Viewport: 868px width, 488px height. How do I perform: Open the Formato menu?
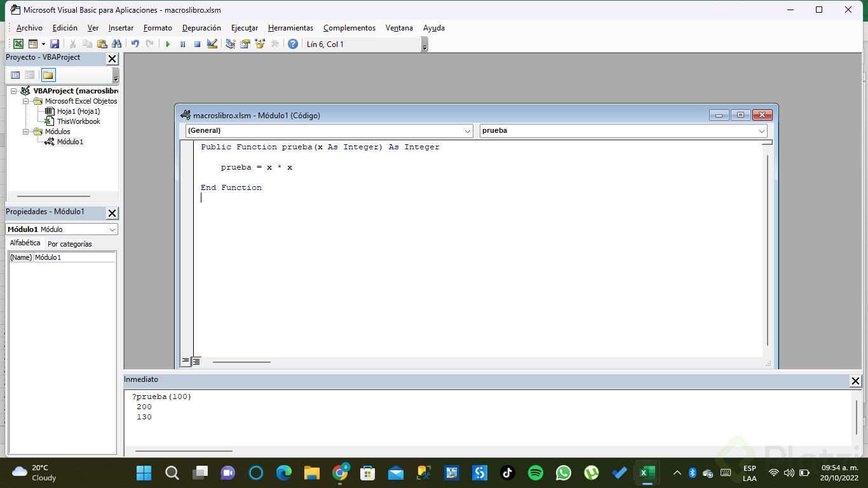click(158, 28)
